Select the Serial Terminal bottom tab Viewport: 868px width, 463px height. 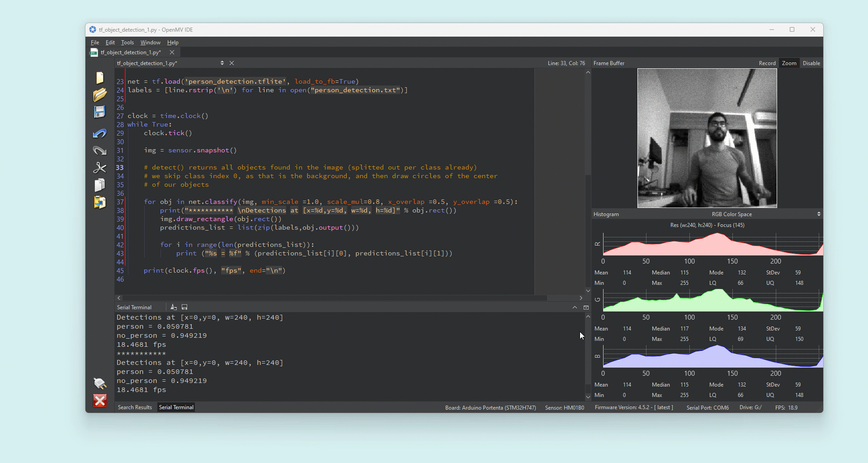coord(176,407)
